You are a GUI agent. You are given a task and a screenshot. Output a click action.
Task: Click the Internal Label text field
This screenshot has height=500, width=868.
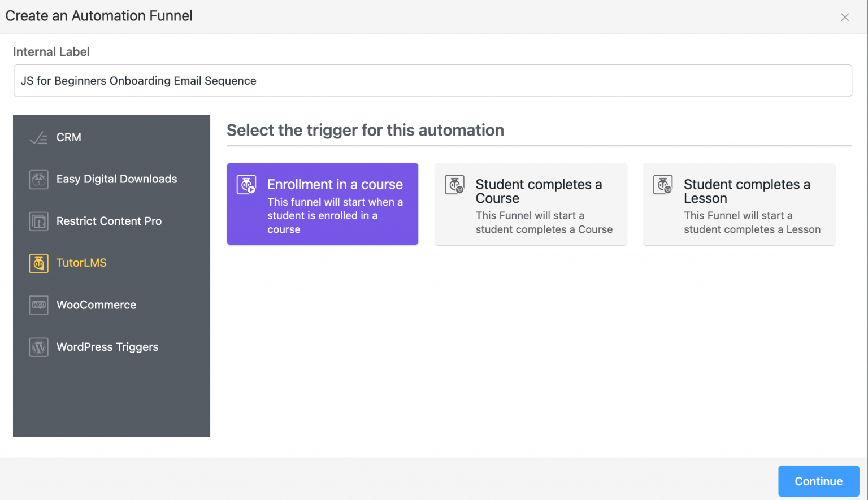(433, 80)
